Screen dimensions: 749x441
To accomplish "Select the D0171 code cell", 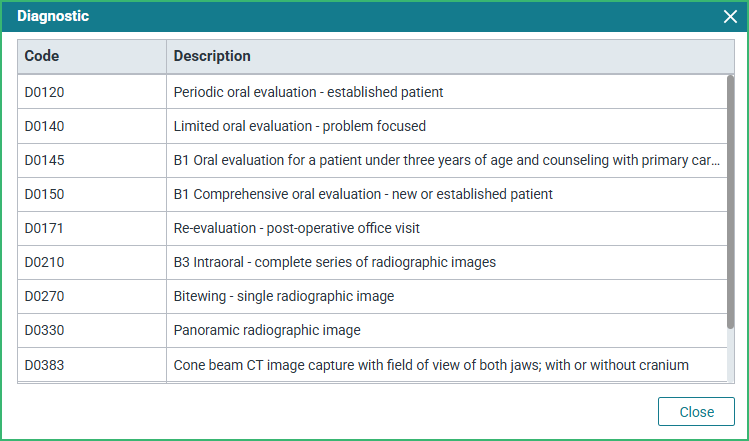I will pos(92,228).
